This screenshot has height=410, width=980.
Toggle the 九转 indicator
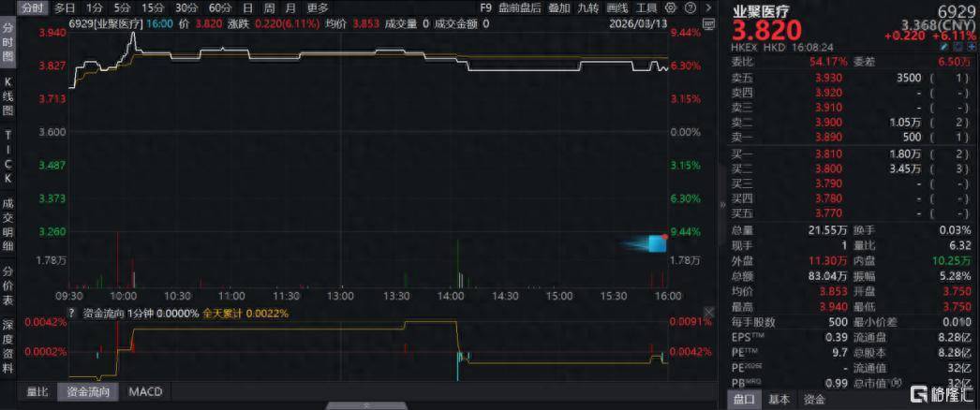pyautogui.click(x=588, y=7)
